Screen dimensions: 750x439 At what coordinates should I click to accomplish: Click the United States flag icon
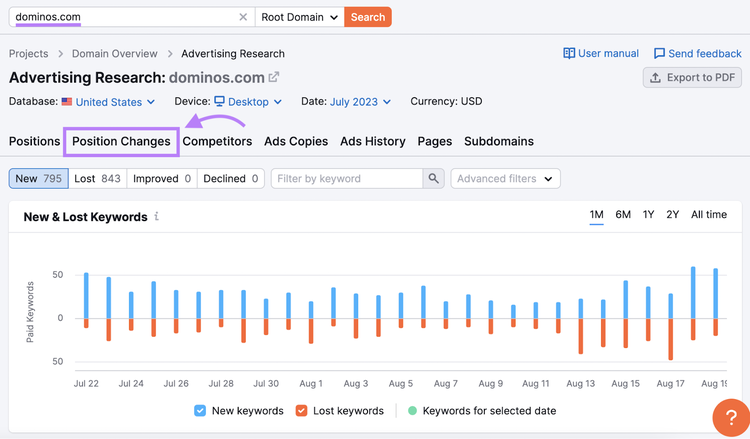point(67,102)
